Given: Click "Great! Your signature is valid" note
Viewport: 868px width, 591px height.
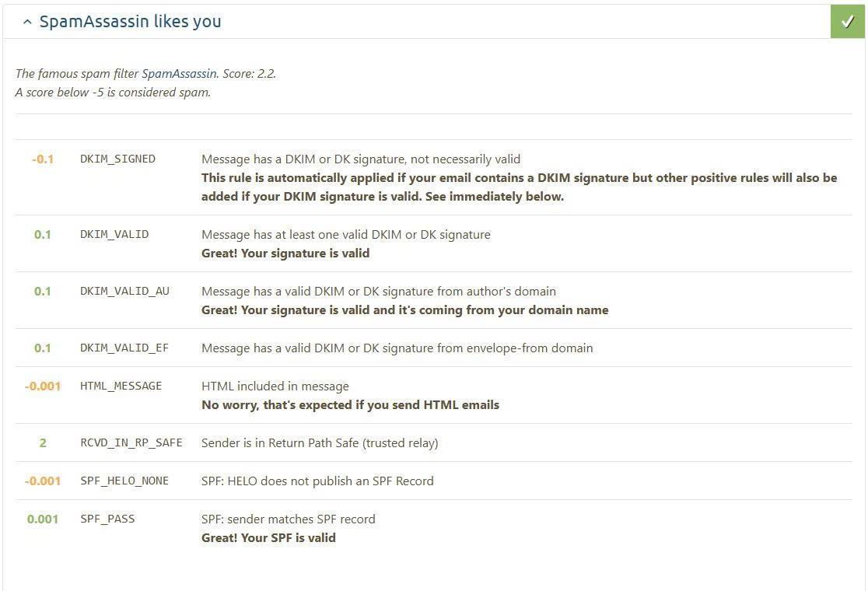Looking at the screenshot, I should pos(285,253).
